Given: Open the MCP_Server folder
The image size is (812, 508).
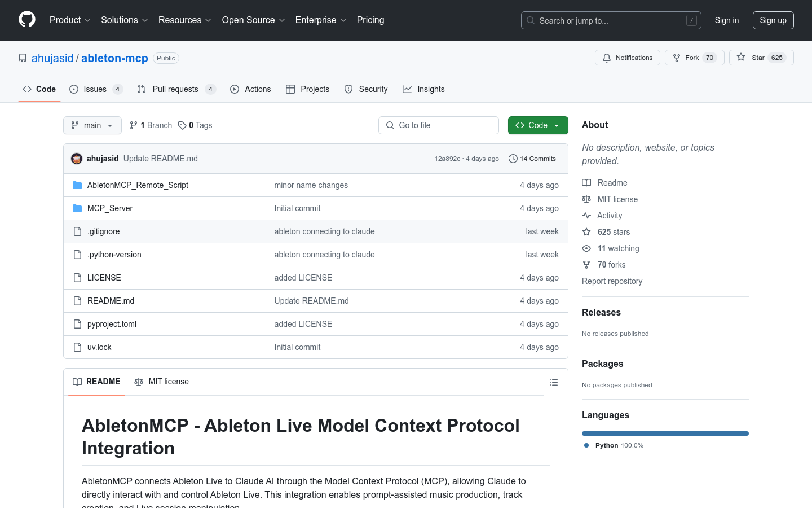Looking at the screenshot, I should 110,208.
